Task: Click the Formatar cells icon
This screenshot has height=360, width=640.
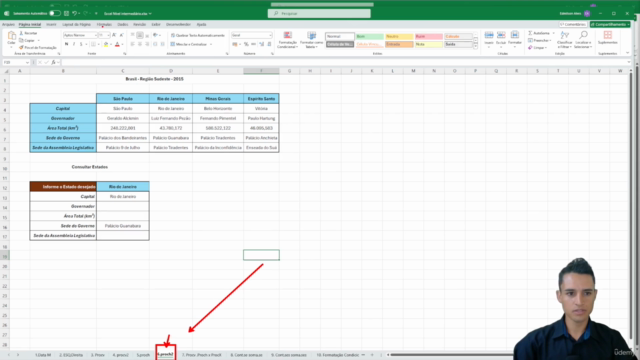Action: [x=515, y=35]
